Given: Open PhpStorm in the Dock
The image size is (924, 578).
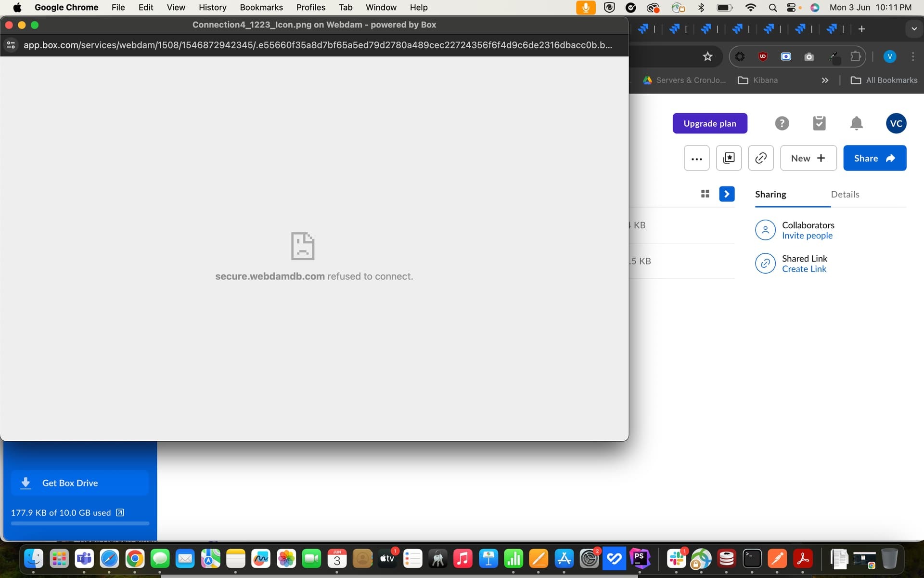Looking at the screenshot, I should pyautogui.click(x=639, y=559).
